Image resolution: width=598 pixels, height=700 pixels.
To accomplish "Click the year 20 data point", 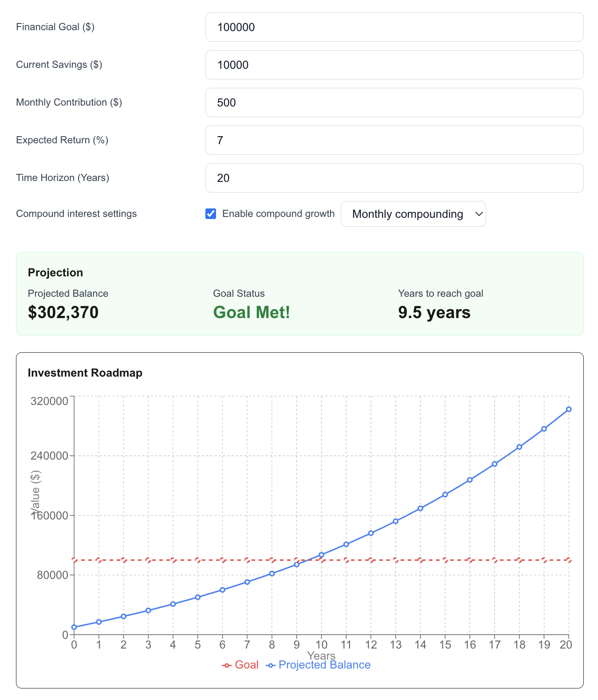I will pyautogui.click(x=569, y=409).
